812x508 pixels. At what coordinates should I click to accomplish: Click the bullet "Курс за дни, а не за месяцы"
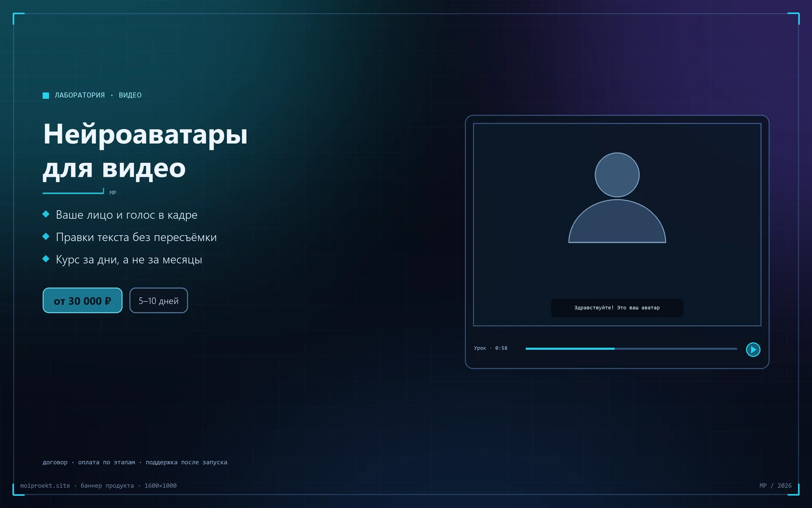[129, 260]
